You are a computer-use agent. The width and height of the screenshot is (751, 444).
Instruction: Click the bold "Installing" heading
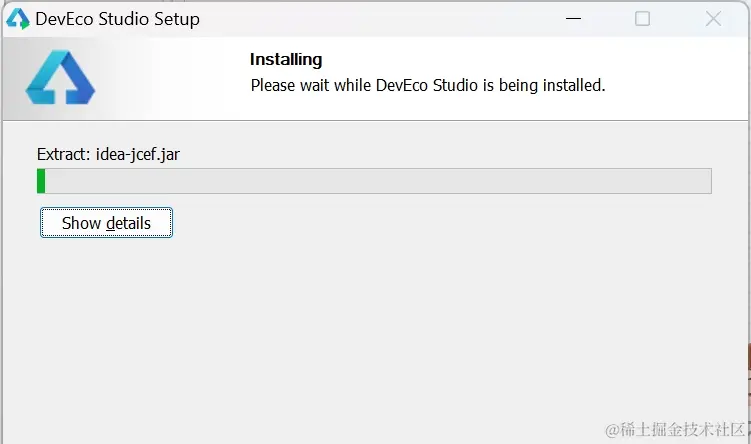(x=286, y=60)
